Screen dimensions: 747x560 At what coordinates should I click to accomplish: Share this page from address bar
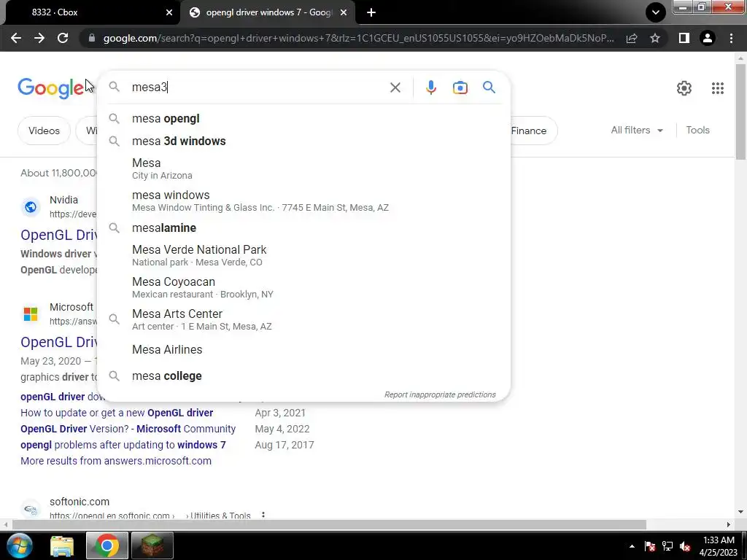(632, 38)
